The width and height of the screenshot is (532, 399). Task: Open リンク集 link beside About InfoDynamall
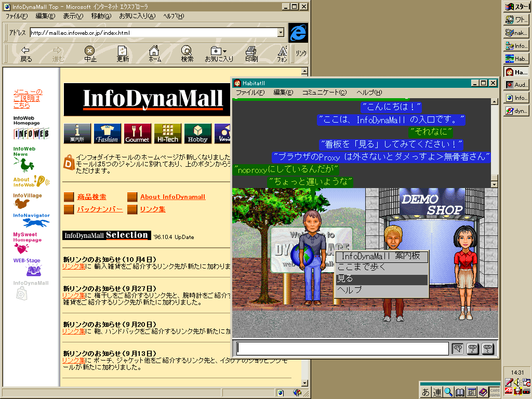click(153, 209)
